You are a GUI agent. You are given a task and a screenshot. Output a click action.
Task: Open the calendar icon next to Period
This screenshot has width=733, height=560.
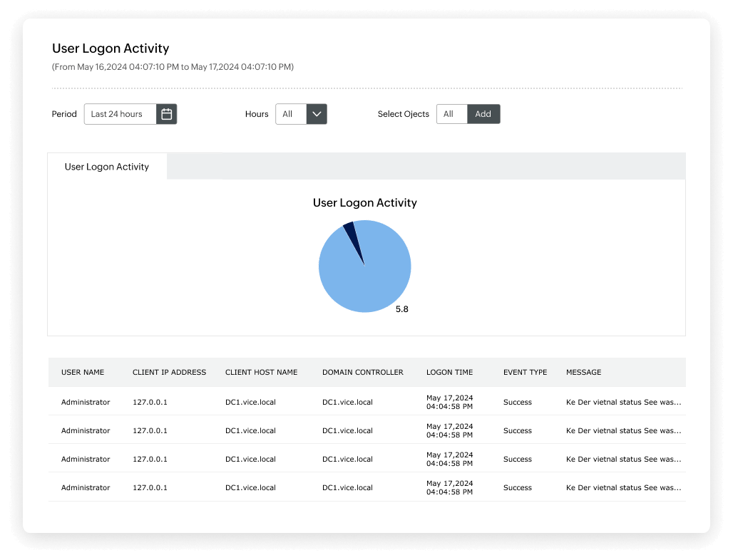(x=166, y=113)
